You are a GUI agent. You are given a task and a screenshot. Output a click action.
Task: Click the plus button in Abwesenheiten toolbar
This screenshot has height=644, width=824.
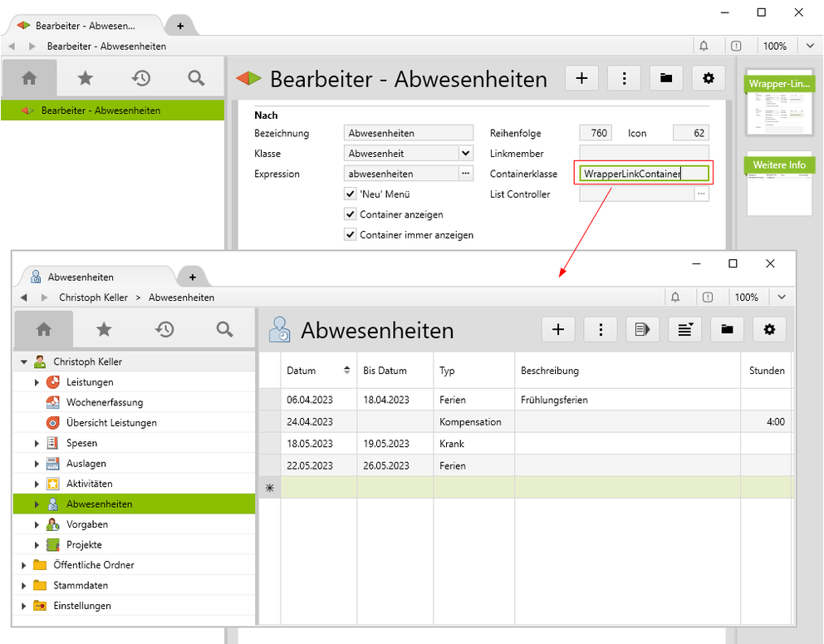tap(558, 330)
